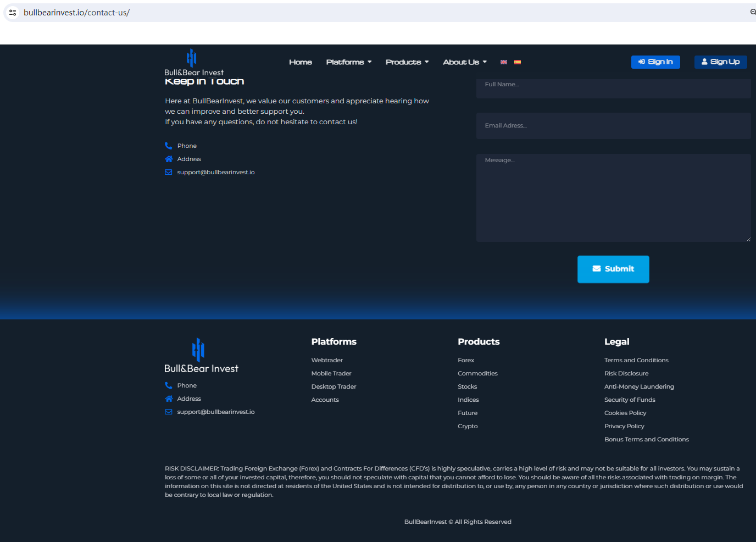Switch language with the Spanish flag icon
This screenshot has width=756, height=542.
(517, 62)
